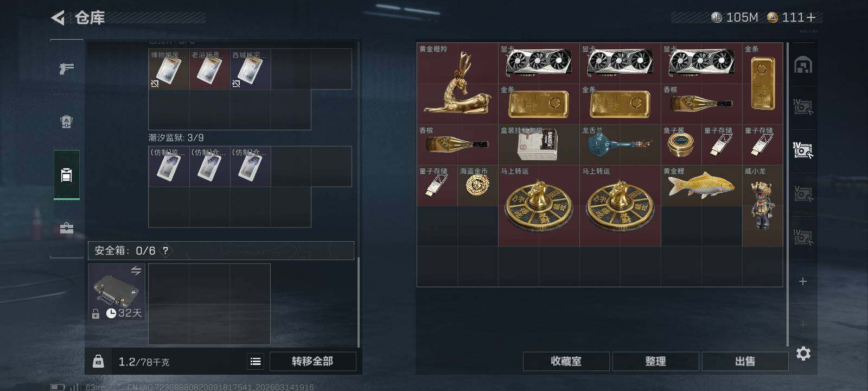Image resolution: width=868 pixels, height=391 pixels.
Task: Select the backpack container sidebar tab
Action: (66, 175)
